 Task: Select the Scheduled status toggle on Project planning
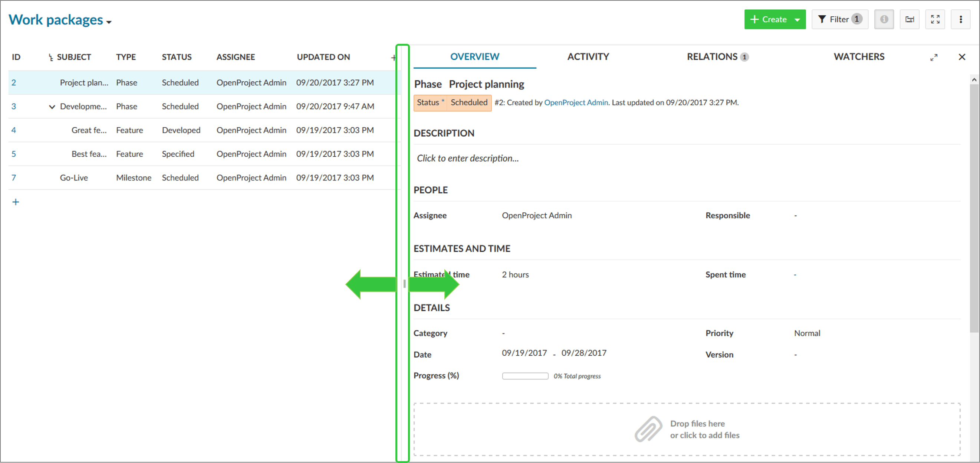(469, 102)
